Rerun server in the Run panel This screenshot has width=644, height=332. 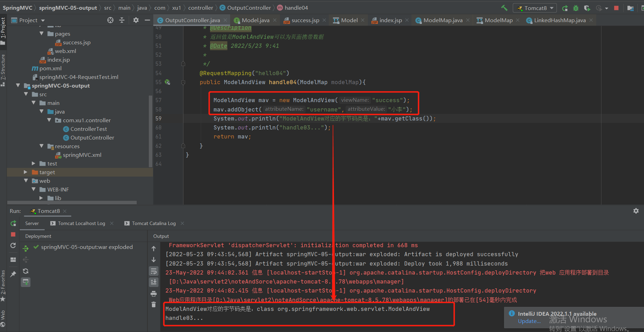(13, 223)
